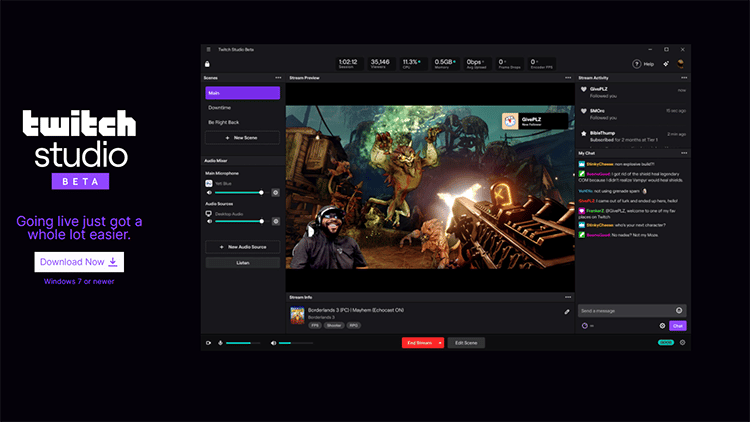The width and height of the screenshot is (750, 422).
Task: Select the Downtime scene
Action: pyautogui.click(x=242, y=107)
